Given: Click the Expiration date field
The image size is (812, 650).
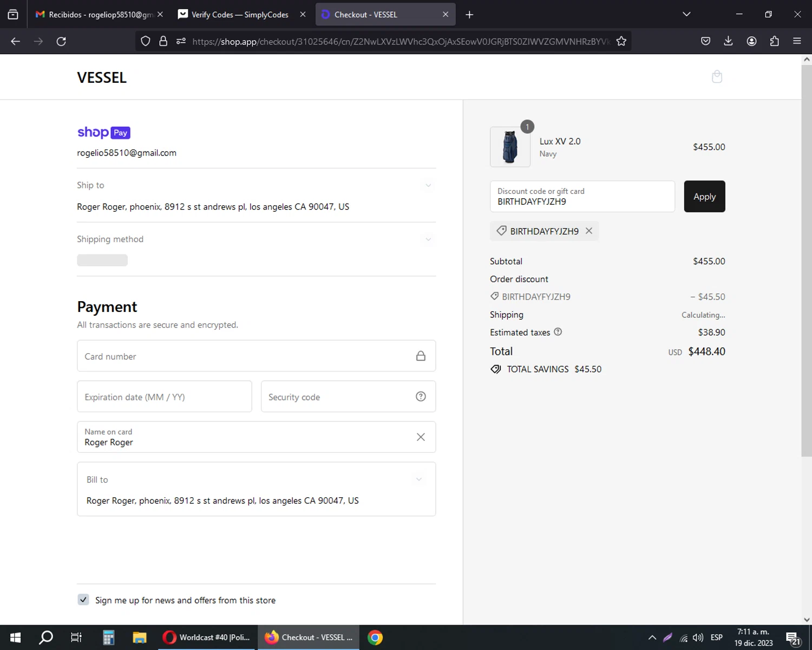Looking at the screenshot, I should click(x=164, y=396).
